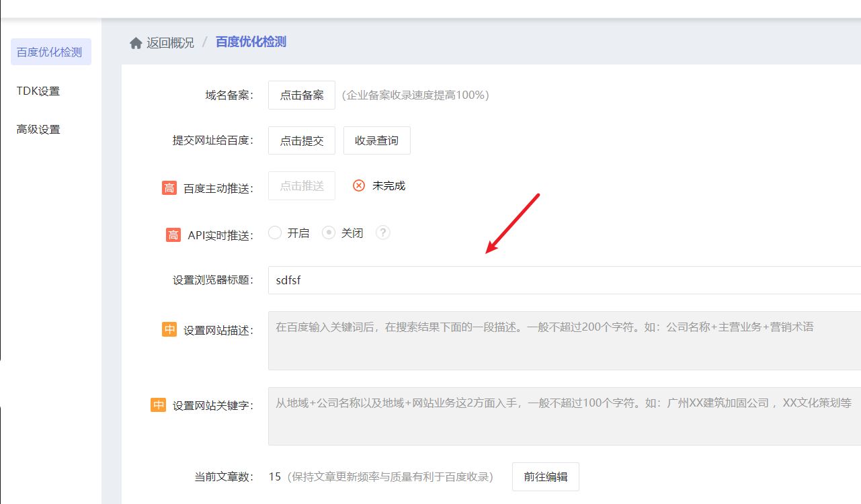The height and width of the screenshot is (504, 861).
Task: Click the question mark help icon beside API实时推送
Action: pyautogui.click(x=382, y=233)
